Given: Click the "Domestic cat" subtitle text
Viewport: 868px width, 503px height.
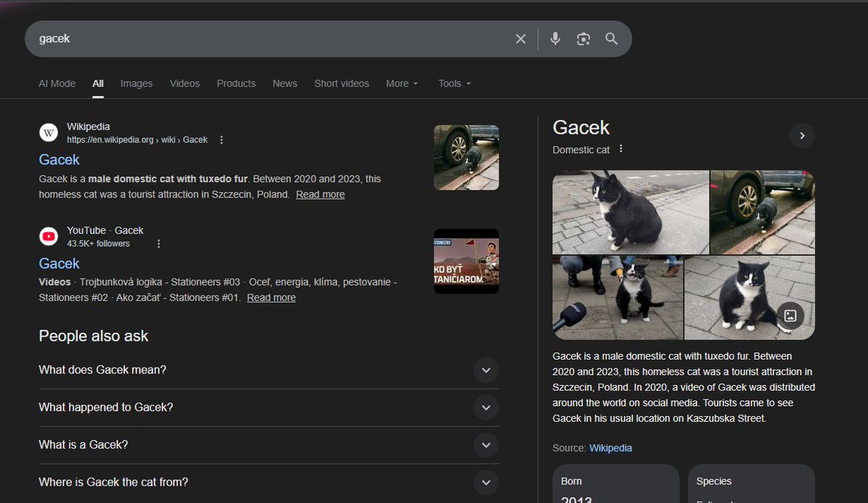Looking at the screenshot, I should (x=581, y=150).
